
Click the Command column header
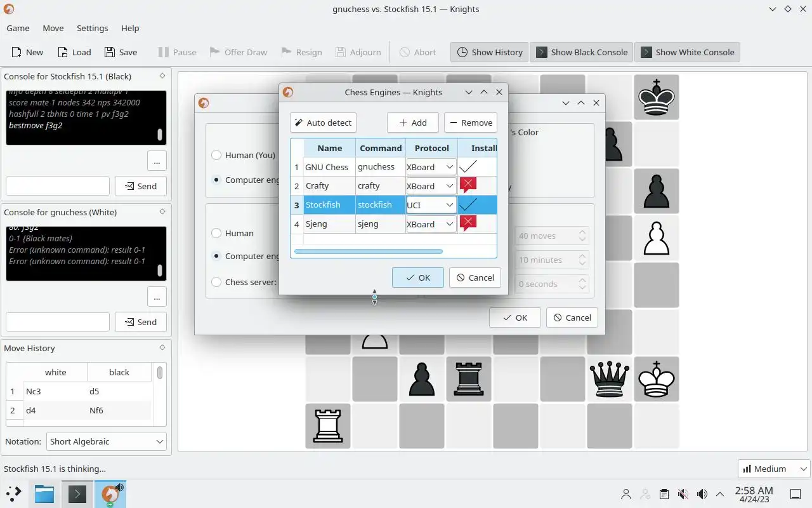click(381, 148)
